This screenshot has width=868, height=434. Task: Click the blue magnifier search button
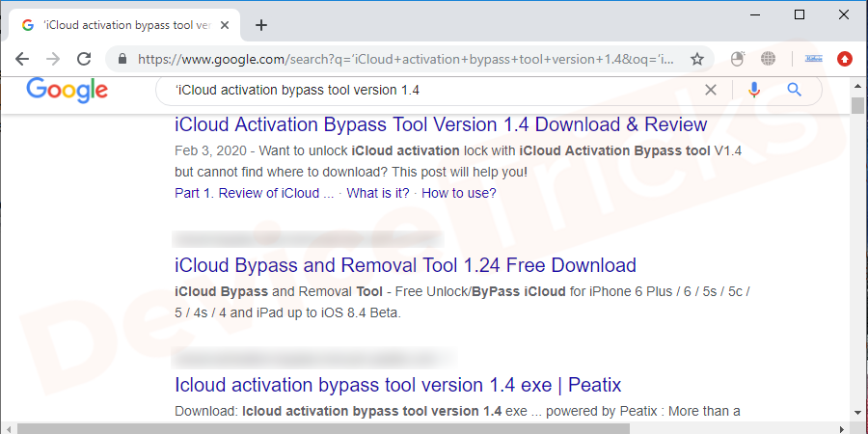point(795,90)
